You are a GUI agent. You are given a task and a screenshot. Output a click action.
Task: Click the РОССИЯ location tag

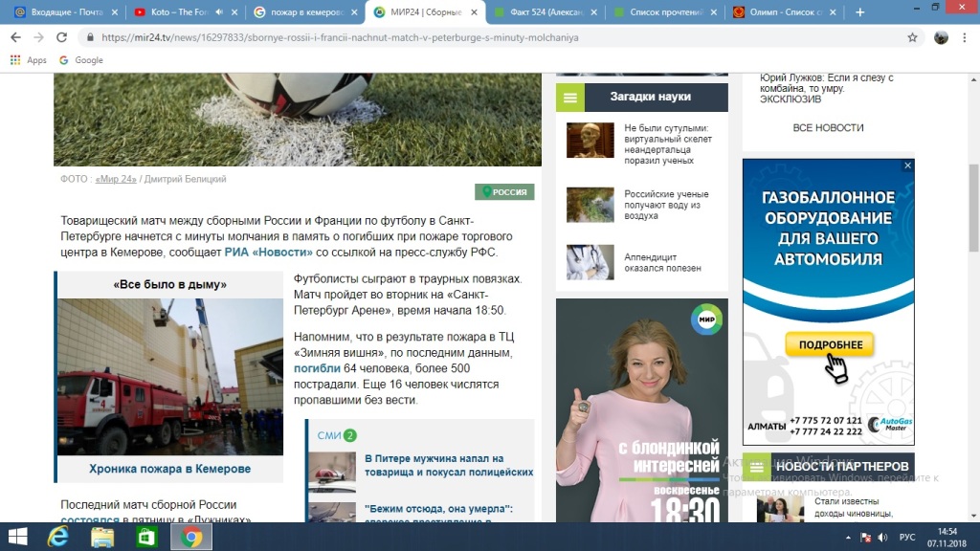point(504,191)
